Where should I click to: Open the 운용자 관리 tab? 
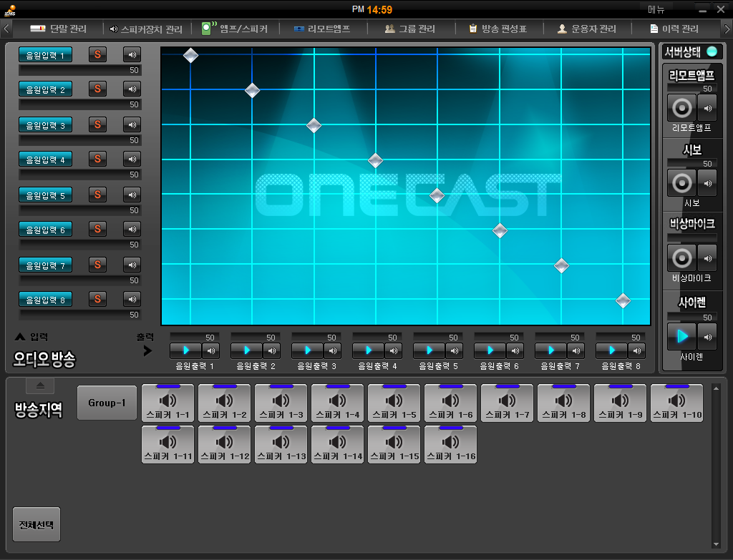point(587,29)
